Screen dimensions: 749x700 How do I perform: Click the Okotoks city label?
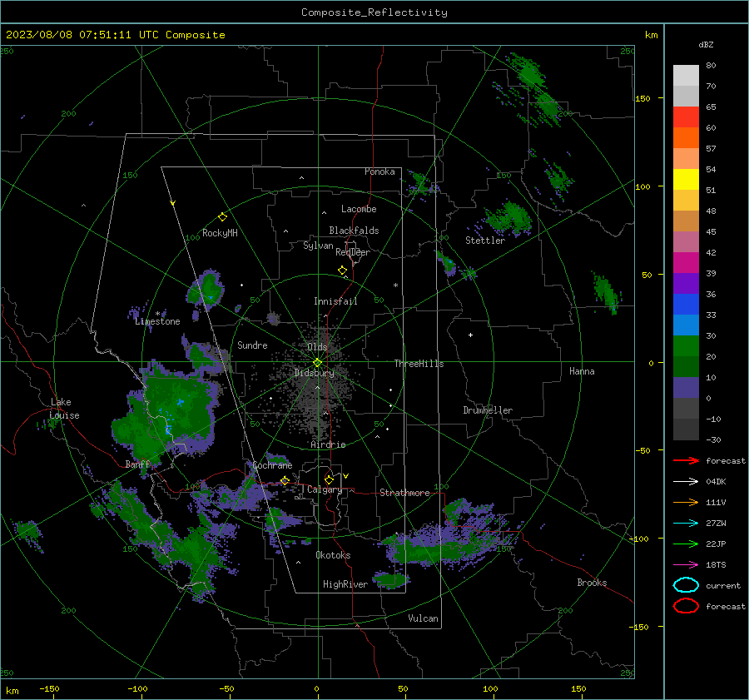click(333, 555)
